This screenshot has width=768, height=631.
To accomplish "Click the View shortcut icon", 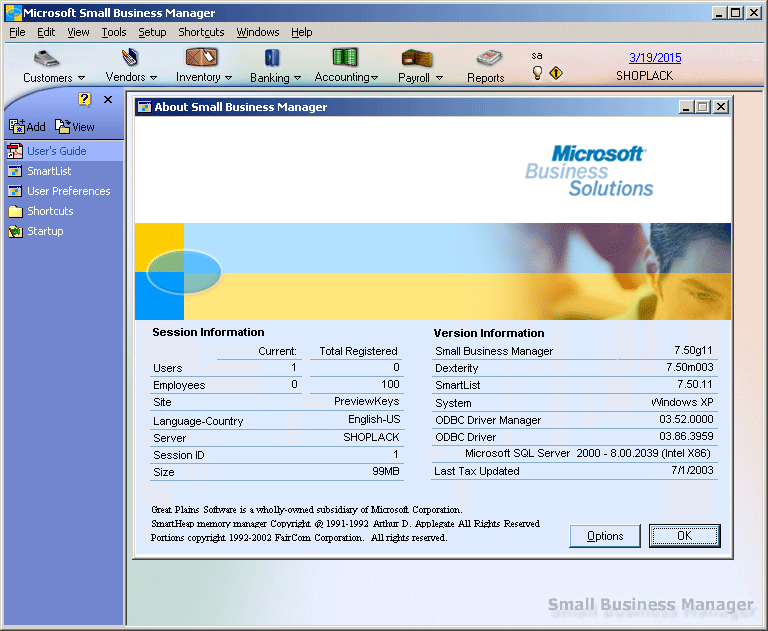I will coord(62,126).
